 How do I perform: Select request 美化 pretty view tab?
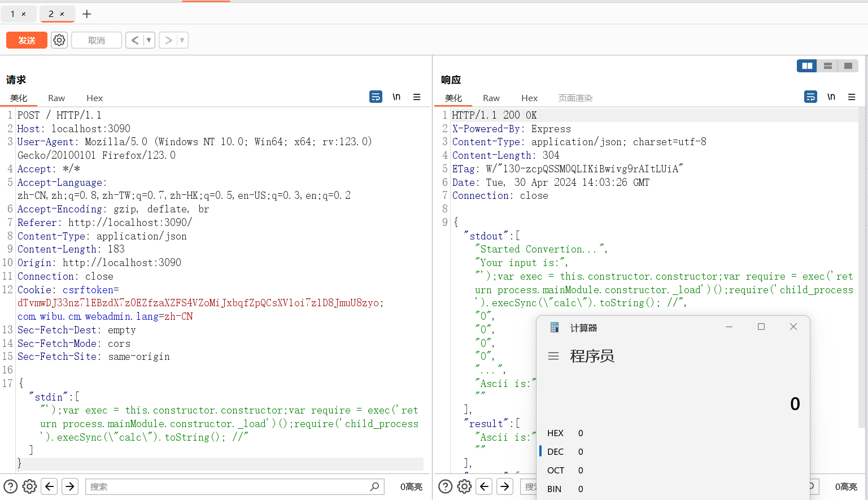coord(19,98)
